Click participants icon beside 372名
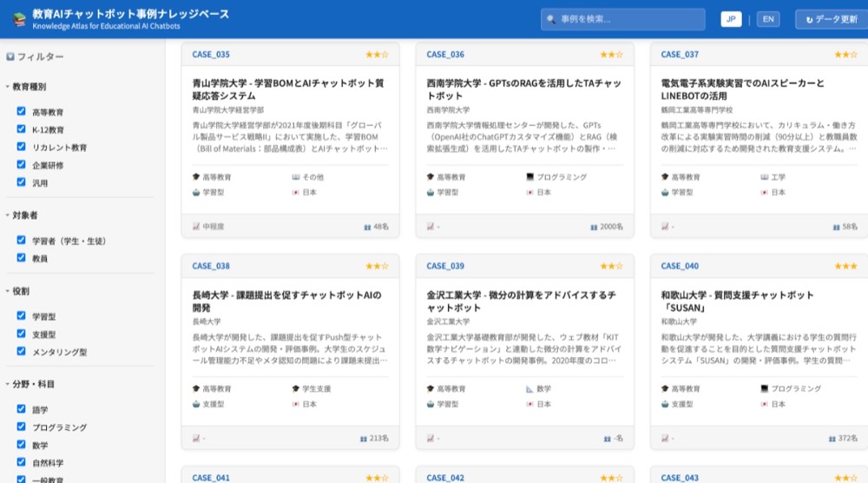The image size is (868, 483). click(x=832, y=439)
